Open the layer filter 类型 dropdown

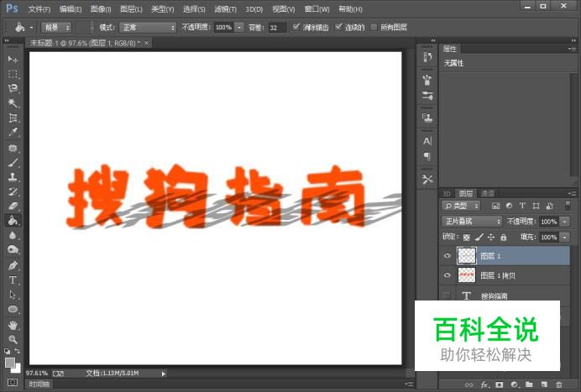[x=461, y=206]
